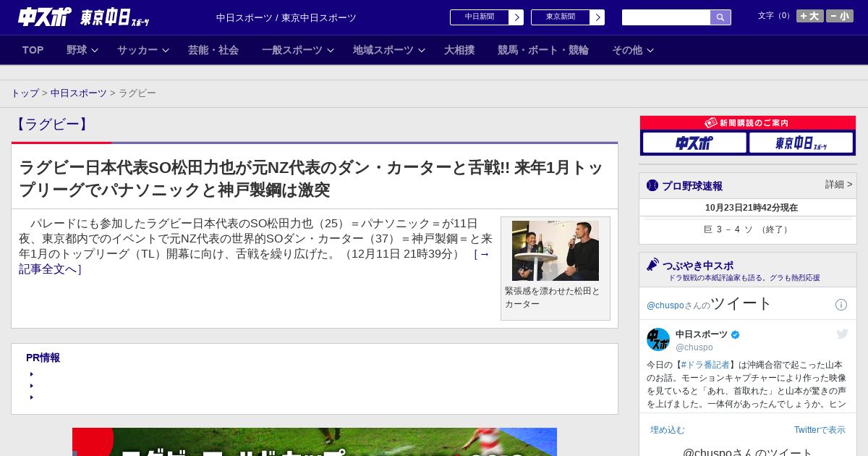
Task: Click the 中日スポーツ / 東京中日スポーツ header text
Action: point(286,18)
